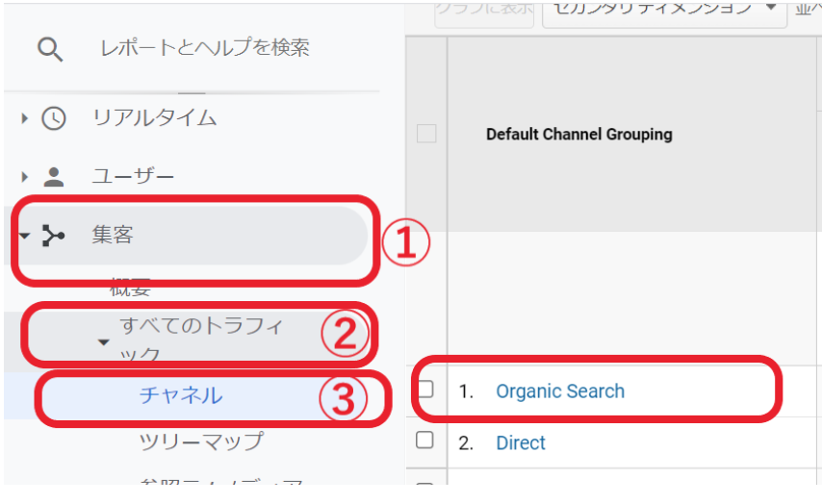Click the Acquisition (集客) branch icon
This screenshot has height=504, width=822.
pos(54,235)
